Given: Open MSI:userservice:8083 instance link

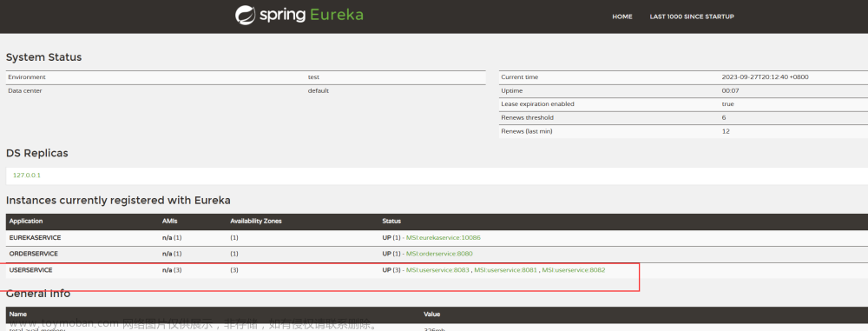Looking at the screenshot, I should click(x=437, y=270).
